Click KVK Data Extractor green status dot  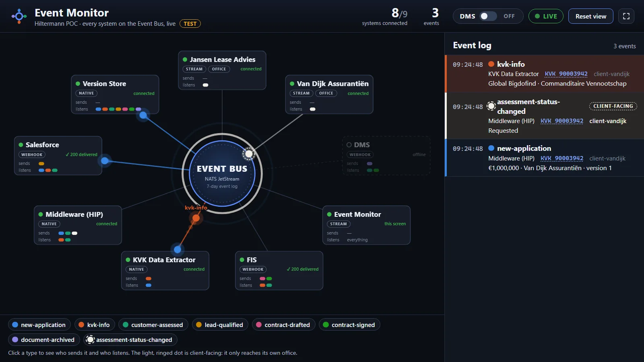128,260
